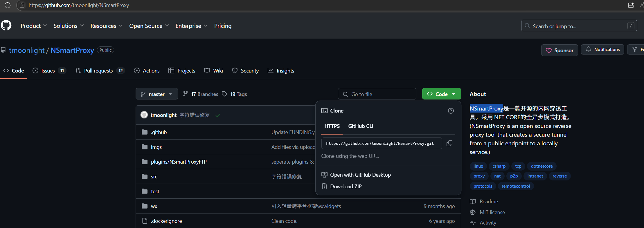
Task: Click the wx folder icon
Action: pyautogui.click(x=145, y=206)
